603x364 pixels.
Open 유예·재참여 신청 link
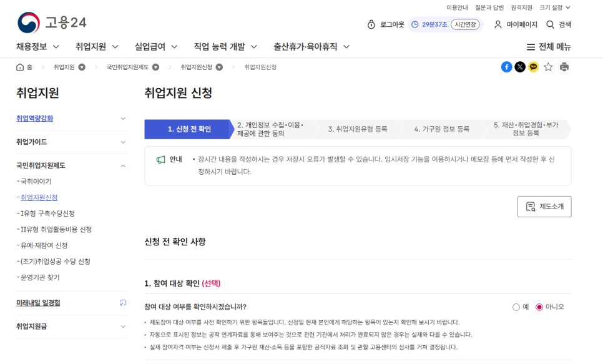44,245
